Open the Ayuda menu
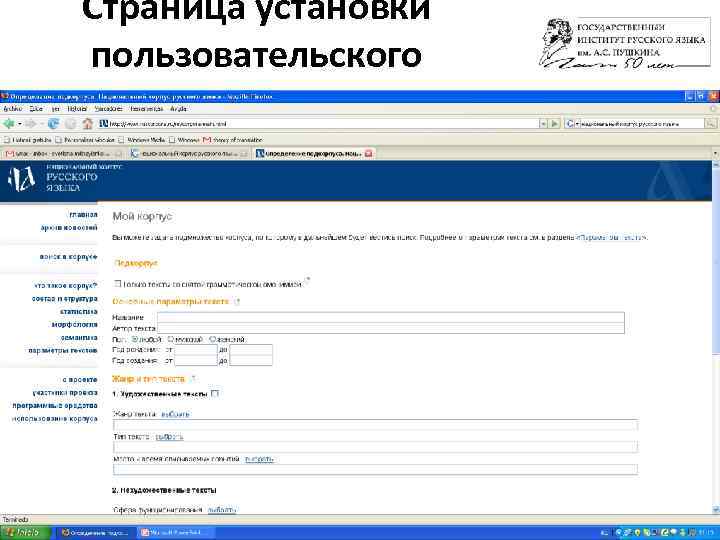Screen dimensions: 720x540 179,109
